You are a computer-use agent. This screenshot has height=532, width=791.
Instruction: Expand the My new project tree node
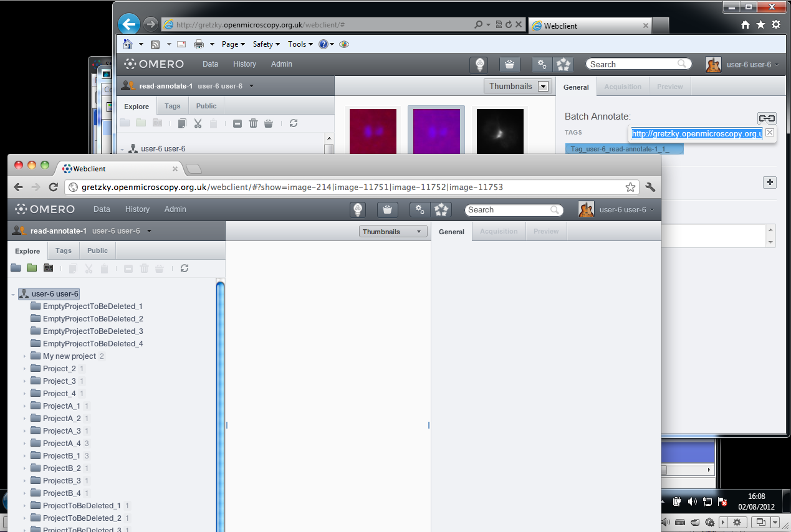click(24, 356)
